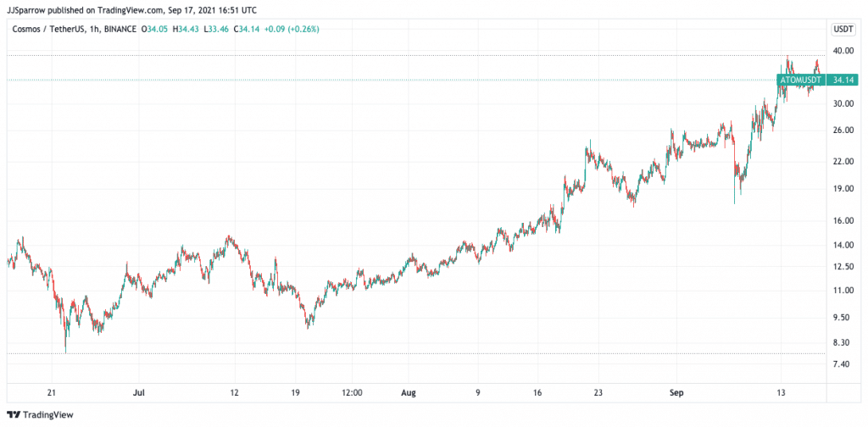This screenshot has height=427, width=868.
Task: Click the close value C34.14
Action: [248, 30]
